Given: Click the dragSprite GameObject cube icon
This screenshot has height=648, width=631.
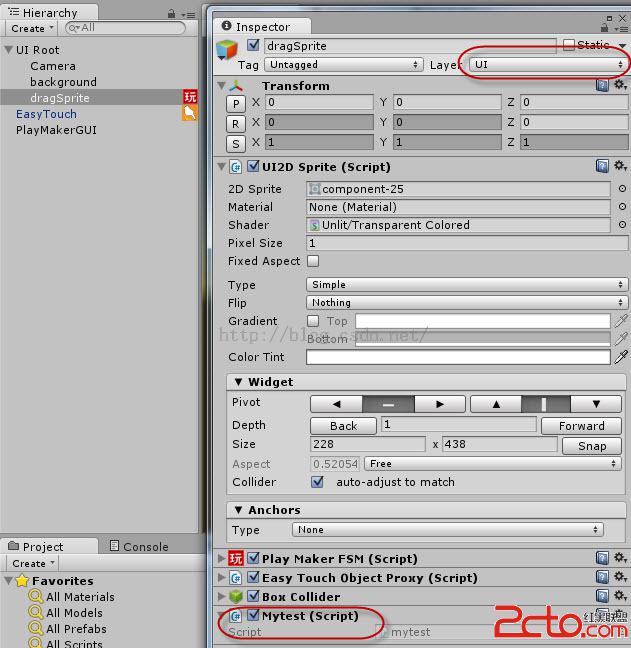Looking at the screenshot, I should click(x=227, y=49).
